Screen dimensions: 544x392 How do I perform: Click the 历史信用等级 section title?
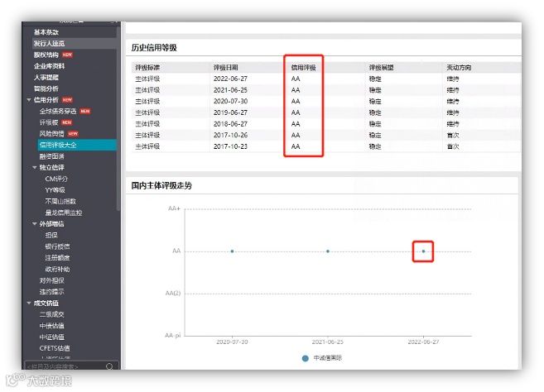pos(154,48)
